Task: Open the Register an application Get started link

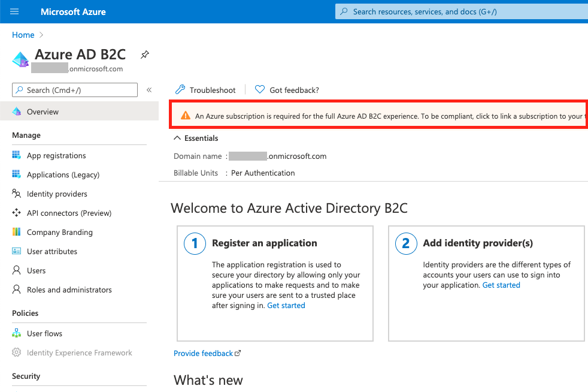Action: 286,305
